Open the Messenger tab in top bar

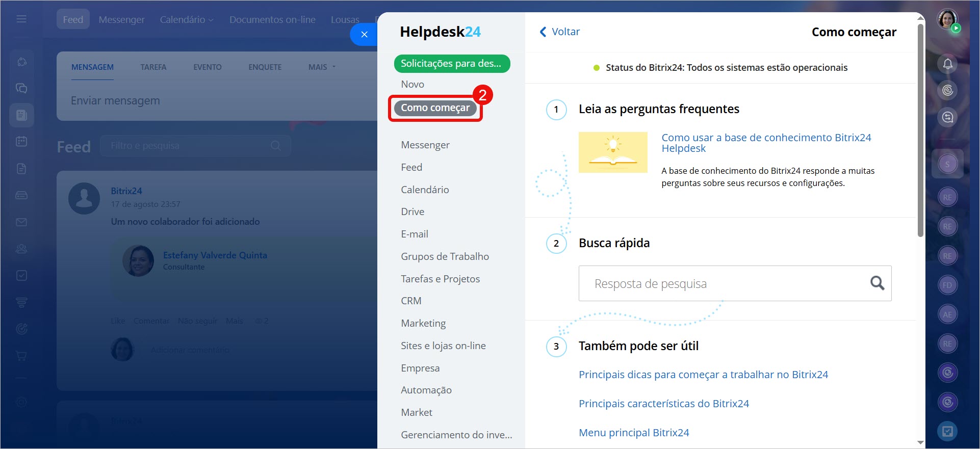pyautogui.click(x=121, y=19)
